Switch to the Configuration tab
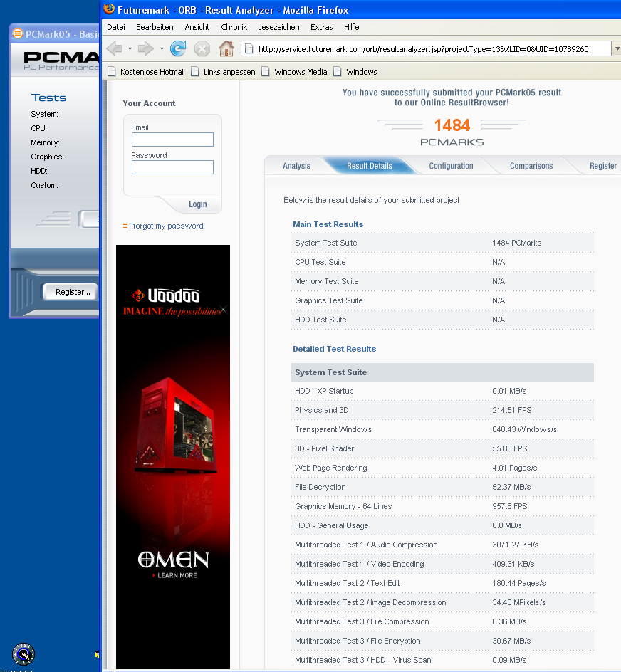621x672 pixels. [x=451, y=166]
